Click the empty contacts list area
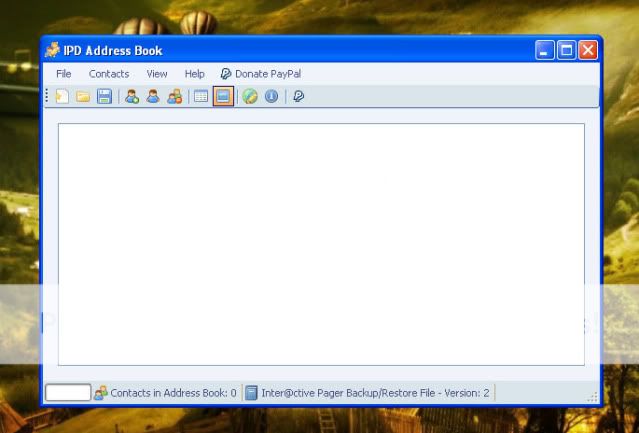Screen dimensions: 639x433 (320, 244)
